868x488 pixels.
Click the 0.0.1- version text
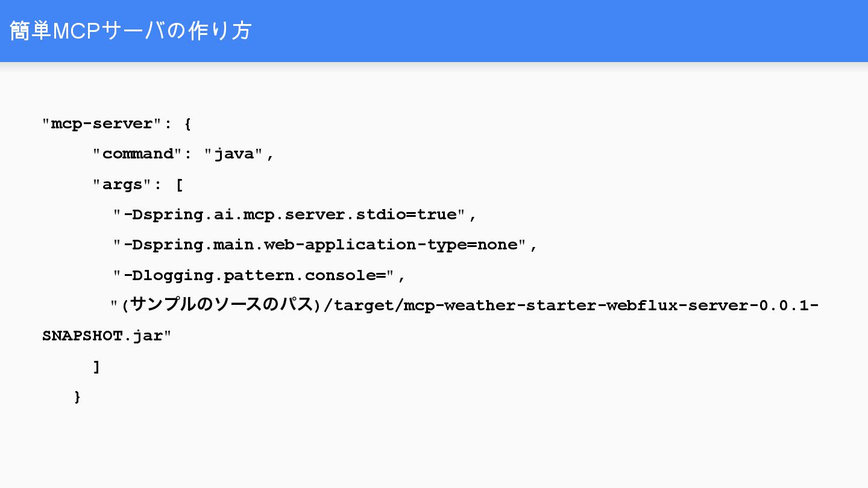point(788,305)
